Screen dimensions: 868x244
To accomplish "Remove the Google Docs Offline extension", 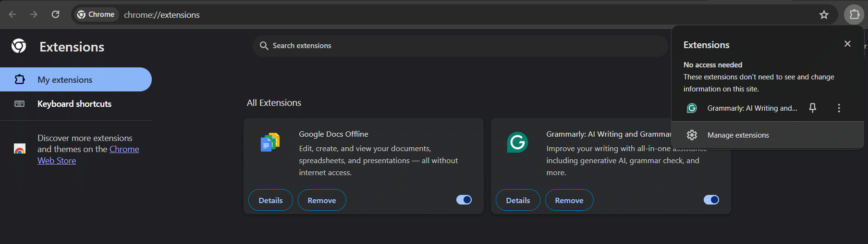I will pos(322,200).
